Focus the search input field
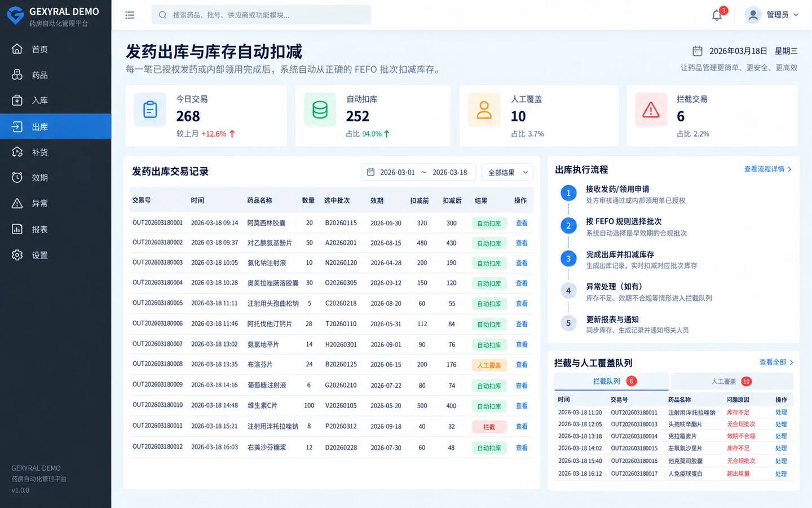812x508 pixels. pyautogui.click(x=261, y=15)
